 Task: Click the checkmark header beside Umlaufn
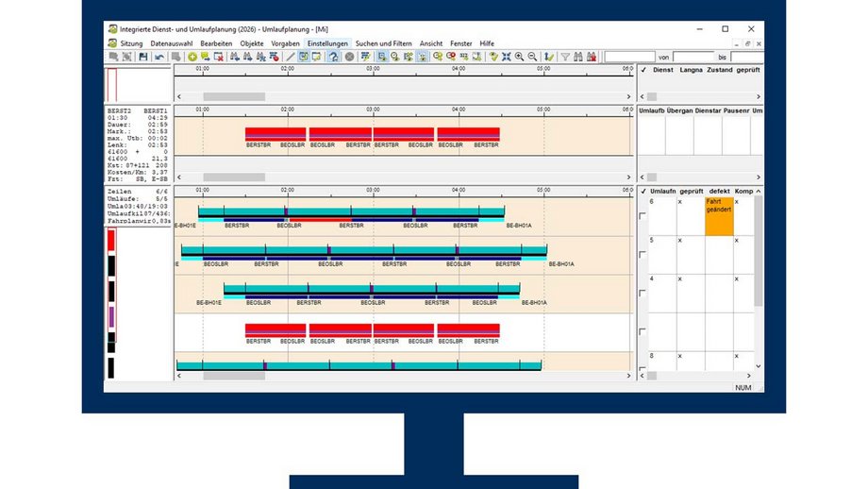[643, 191]
